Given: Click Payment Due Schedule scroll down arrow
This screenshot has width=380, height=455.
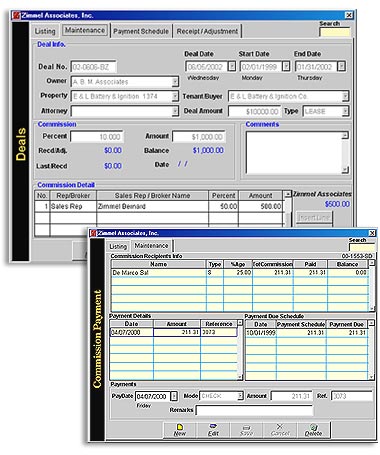Looking at the screenshot, I should [x=372, y=377].
